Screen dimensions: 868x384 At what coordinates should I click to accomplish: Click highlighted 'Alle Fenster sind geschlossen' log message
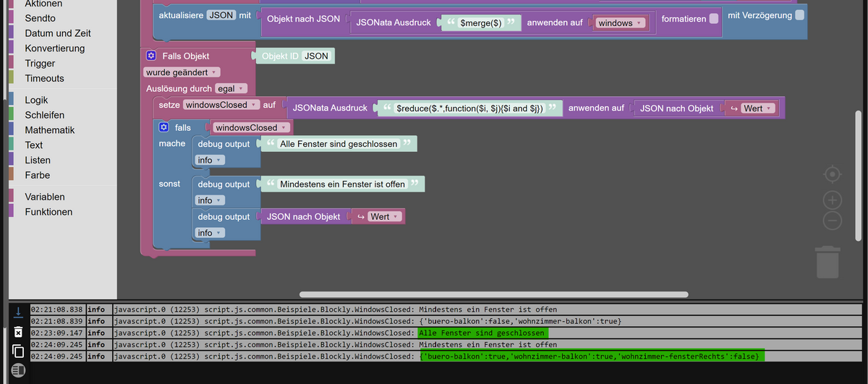(482, 333)
